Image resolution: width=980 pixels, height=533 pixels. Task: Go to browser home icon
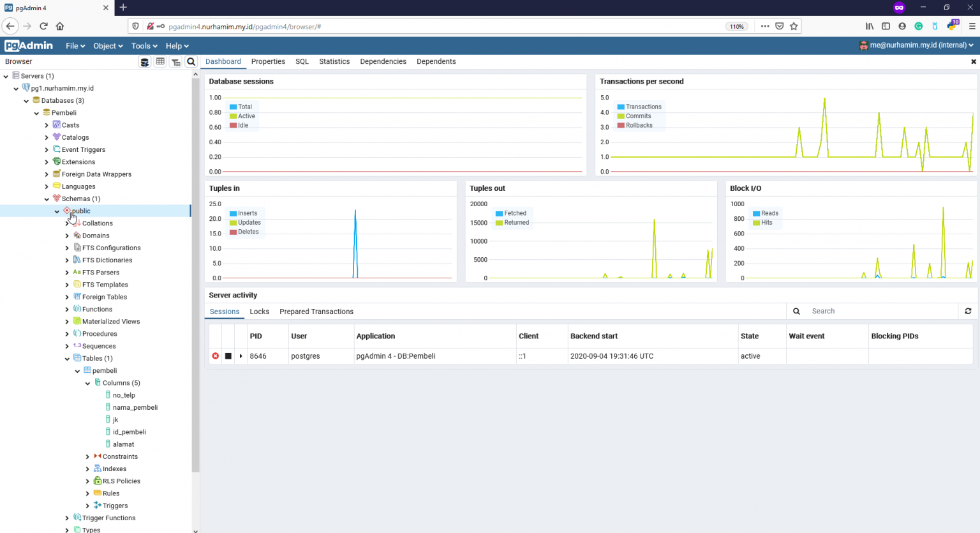60,26
